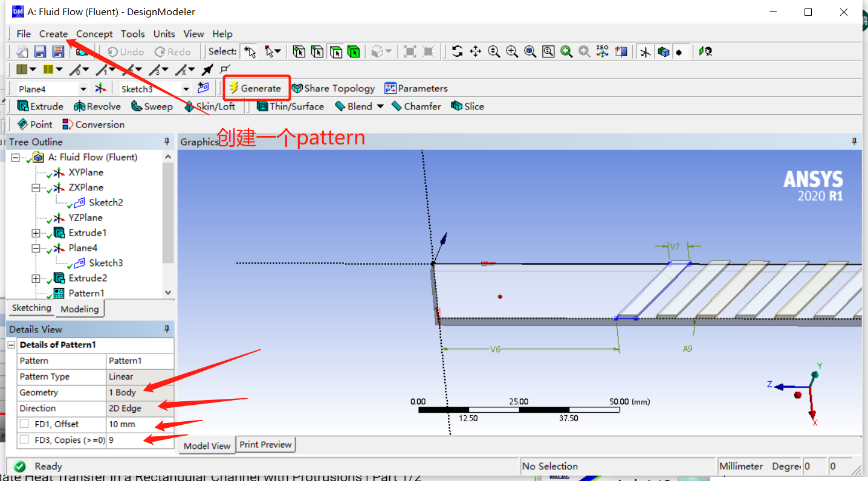
Task: Click the Redo button
Action: (173, 52)
